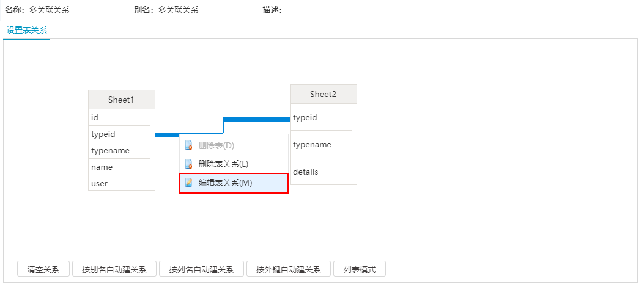Click the delete relationship icon beside 删除表关系(L)

tap(188, 164)
